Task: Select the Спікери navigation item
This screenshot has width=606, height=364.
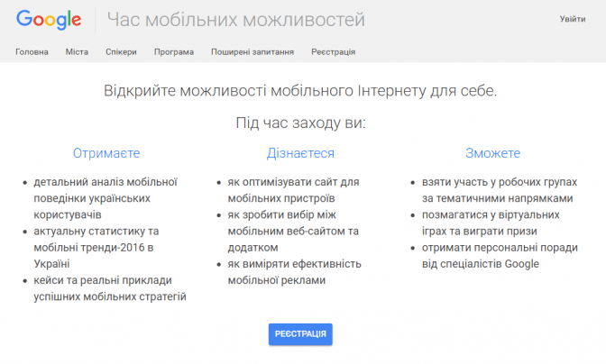Action: [121, 52]
